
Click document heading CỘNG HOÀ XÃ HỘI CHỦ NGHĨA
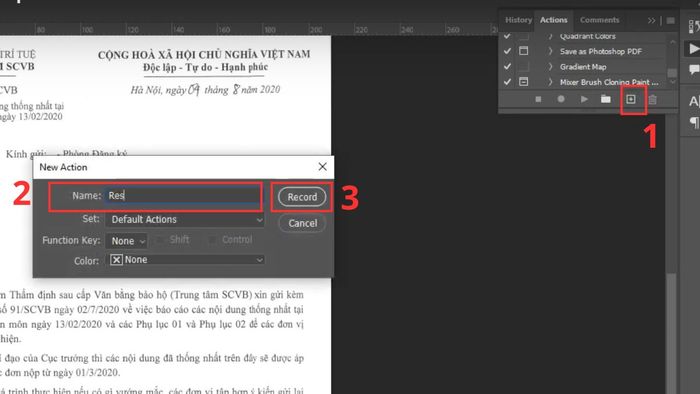pos(204,54)
